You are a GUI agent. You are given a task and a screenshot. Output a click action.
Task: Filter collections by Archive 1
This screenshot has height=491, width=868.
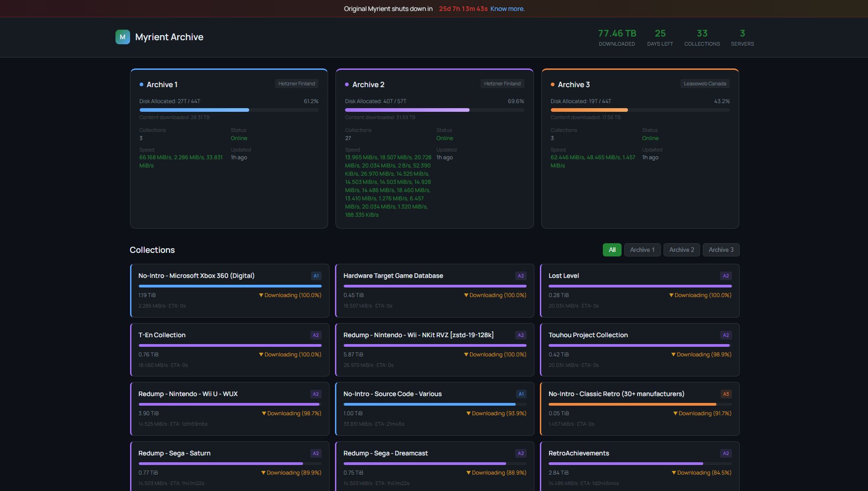coord(642,250)
